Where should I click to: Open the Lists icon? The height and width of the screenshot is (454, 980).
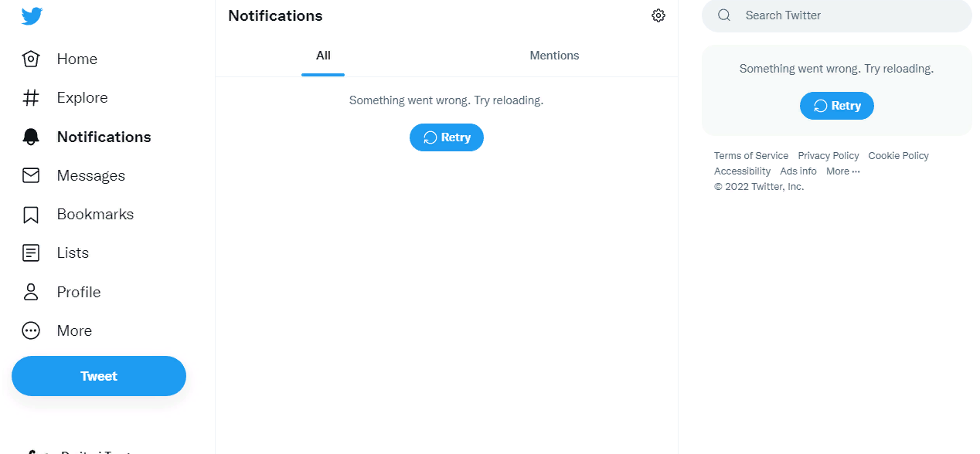31,253
